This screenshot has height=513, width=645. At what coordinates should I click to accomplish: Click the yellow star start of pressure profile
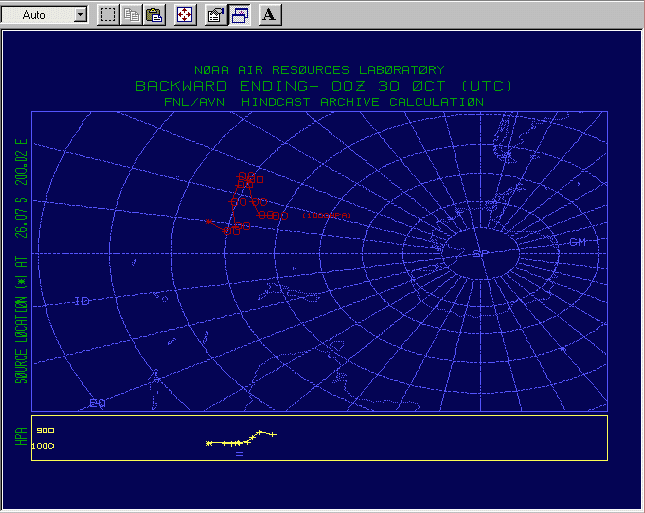click(x=208, y=443)
